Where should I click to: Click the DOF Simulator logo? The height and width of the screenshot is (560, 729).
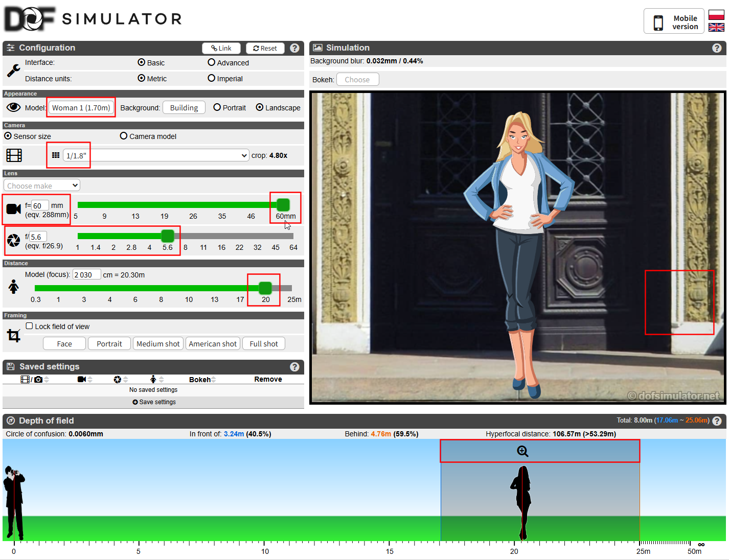point(94,19)
